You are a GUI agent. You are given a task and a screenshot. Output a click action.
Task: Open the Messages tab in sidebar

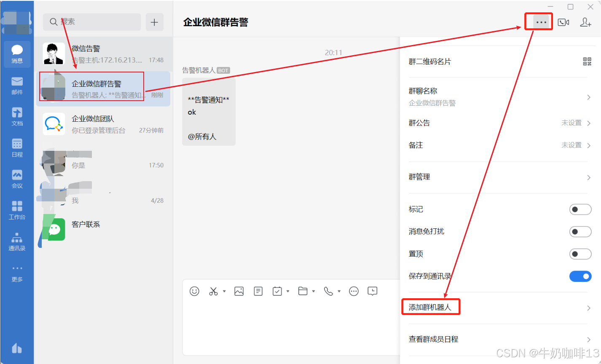(17, 55)
